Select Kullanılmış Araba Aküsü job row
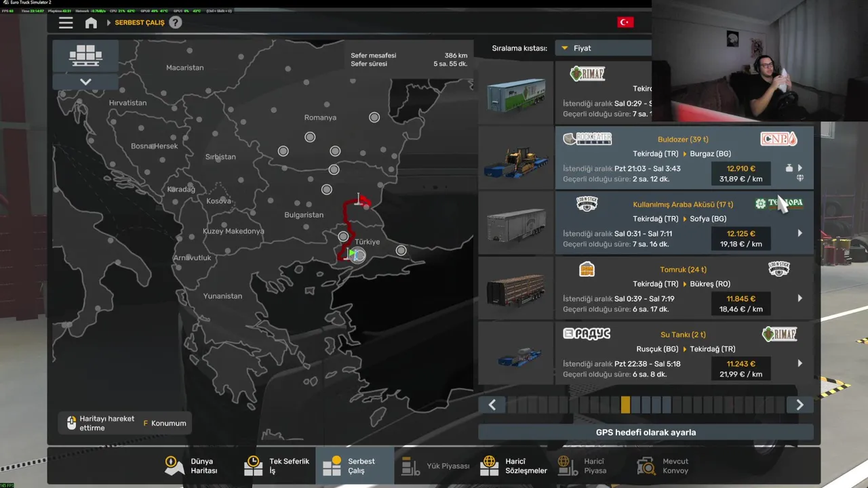The width and height of the screenshot is (868, 488). [684, 223]
